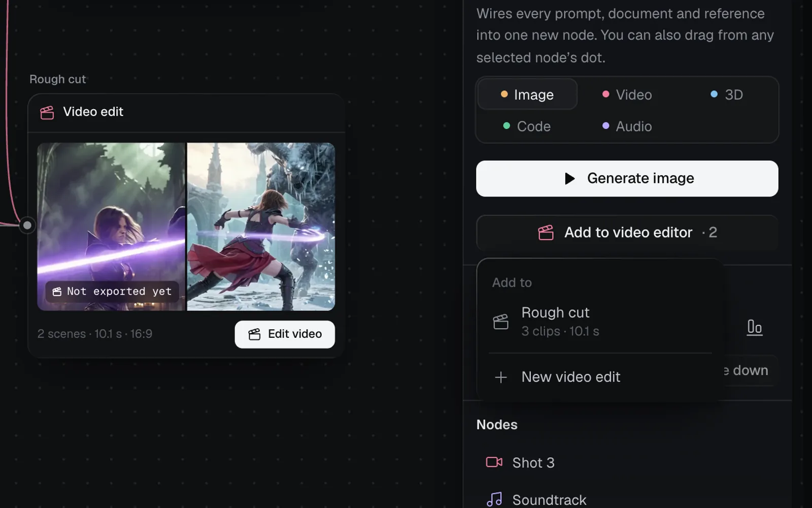
Task: Click the Rough cut label above the card
Action: [58, 79]
